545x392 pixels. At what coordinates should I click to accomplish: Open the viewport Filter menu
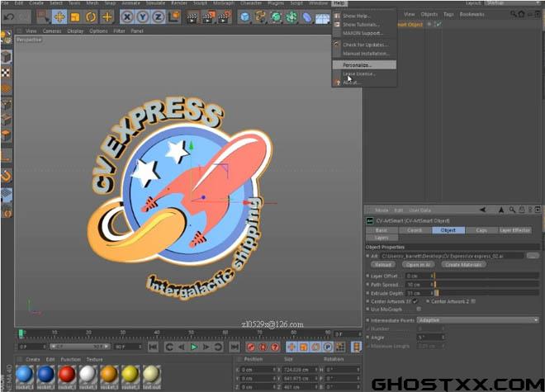119,31
